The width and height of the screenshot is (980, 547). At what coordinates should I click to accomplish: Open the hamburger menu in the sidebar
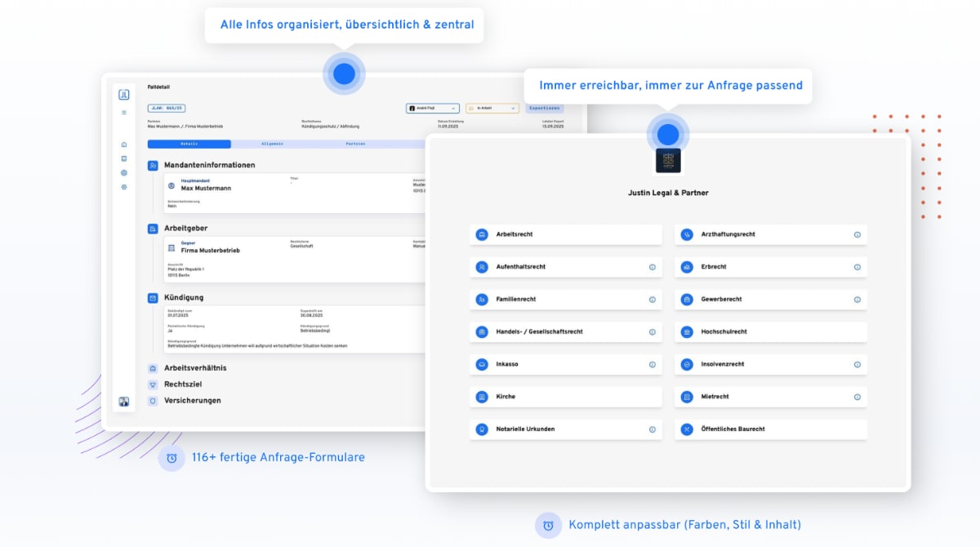[123, 110]
